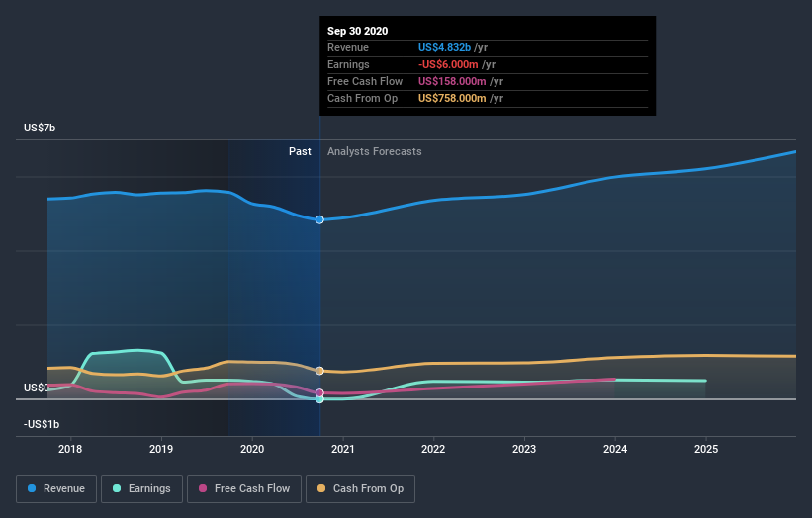Viewport: 812px width, 518px height.
Task: Click the US$4.832b revenue value in tooltip
Action: (444, 47)
